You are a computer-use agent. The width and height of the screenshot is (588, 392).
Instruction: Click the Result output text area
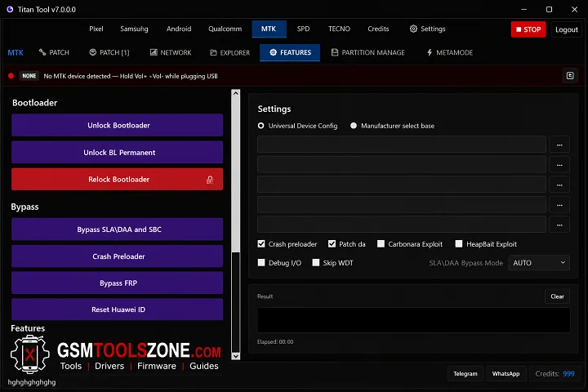click(x=413, y=320)
